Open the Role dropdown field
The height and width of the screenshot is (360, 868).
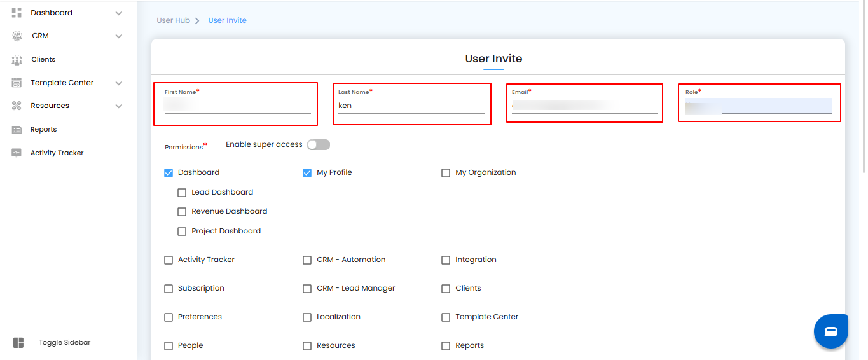pyautogui.click(x=758, y=106)
